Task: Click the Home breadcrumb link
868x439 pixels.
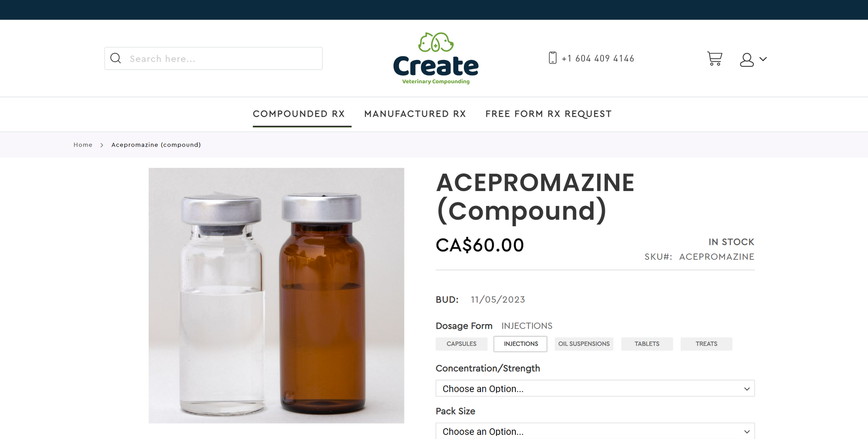Action: [x=83, y=145]
